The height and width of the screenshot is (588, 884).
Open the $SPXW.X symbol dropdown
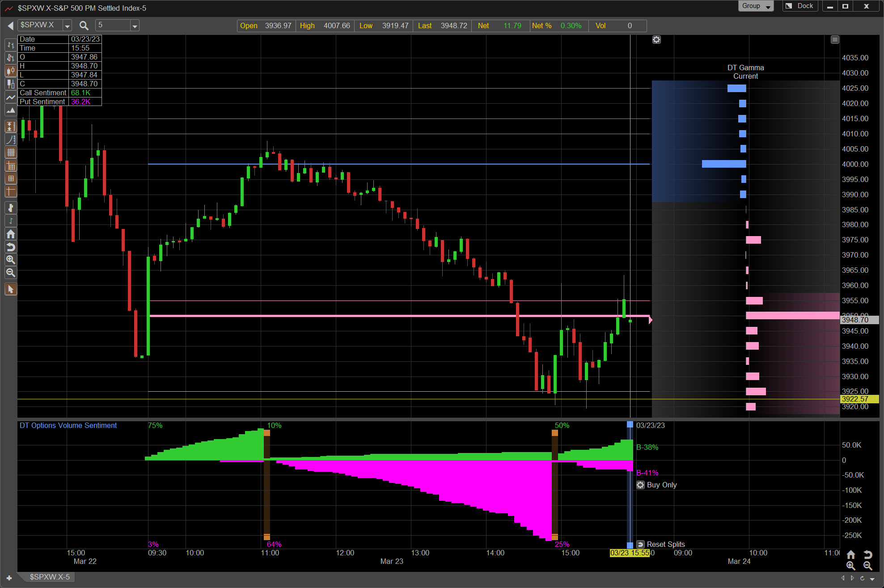67,26
